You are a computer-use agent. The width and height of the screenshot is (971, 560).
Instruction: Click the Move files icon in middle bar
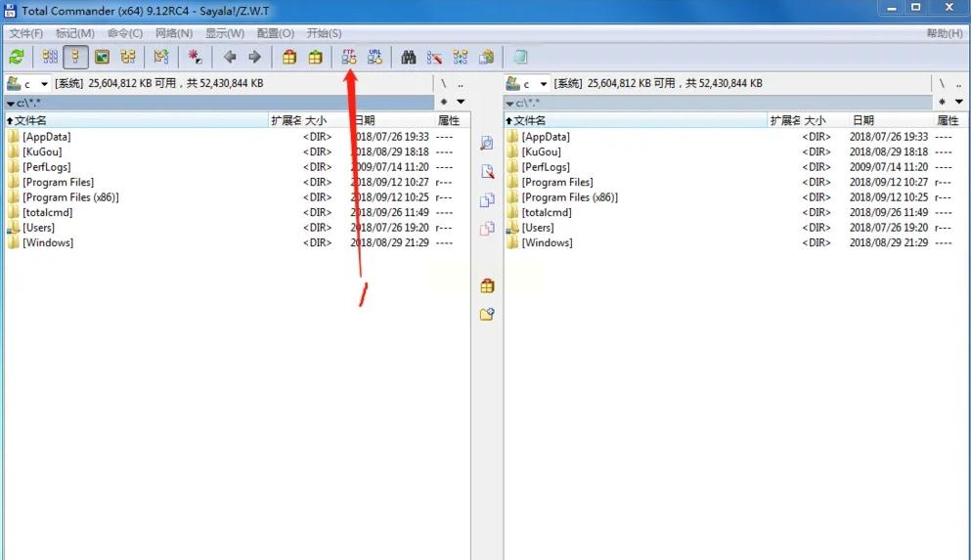[x=487, y=229]
